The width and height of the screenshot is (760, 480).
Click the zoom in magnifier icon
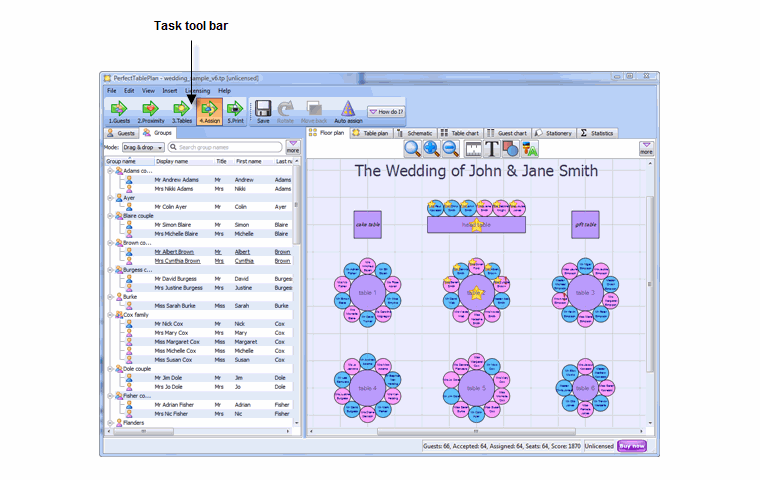(x=433, y=149)
